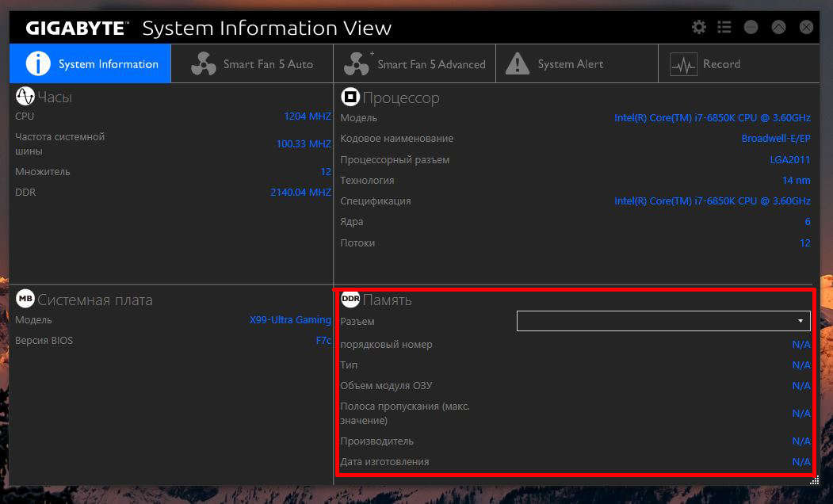Click the motherboard model X99-Ultra Gaming
Screen dimensions: 833x504
(x=290, y=319)
